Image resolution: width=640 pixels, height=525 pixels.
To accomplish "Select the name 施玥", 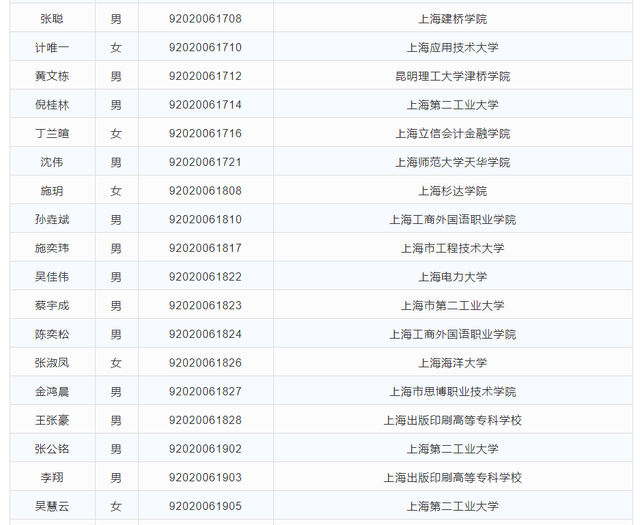I will [52, 191].
